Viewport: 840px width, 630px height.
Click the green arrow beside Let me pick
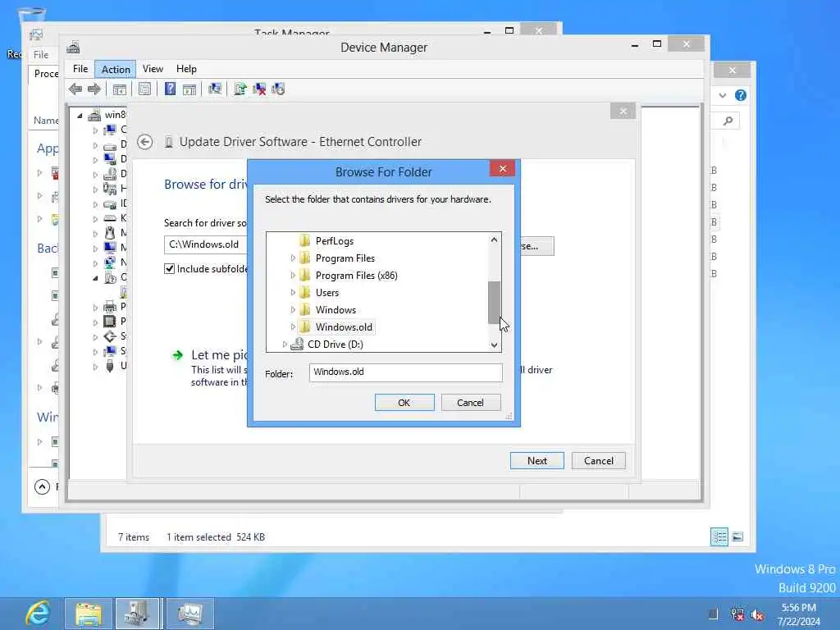click(x=177, y=355)
